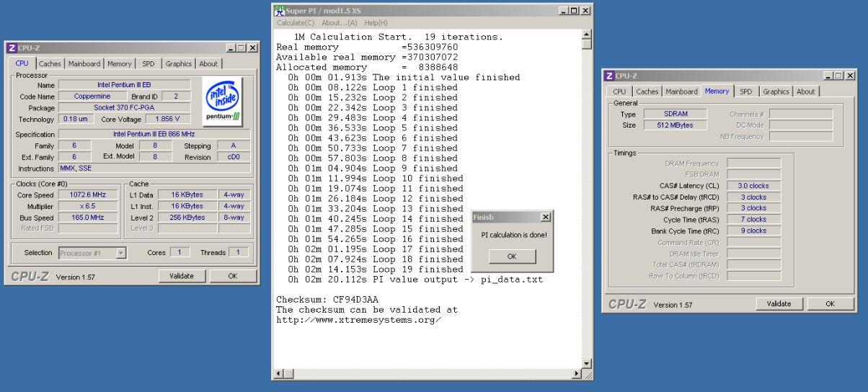Click Validate in left CPU-Z window

click(182, 275)
